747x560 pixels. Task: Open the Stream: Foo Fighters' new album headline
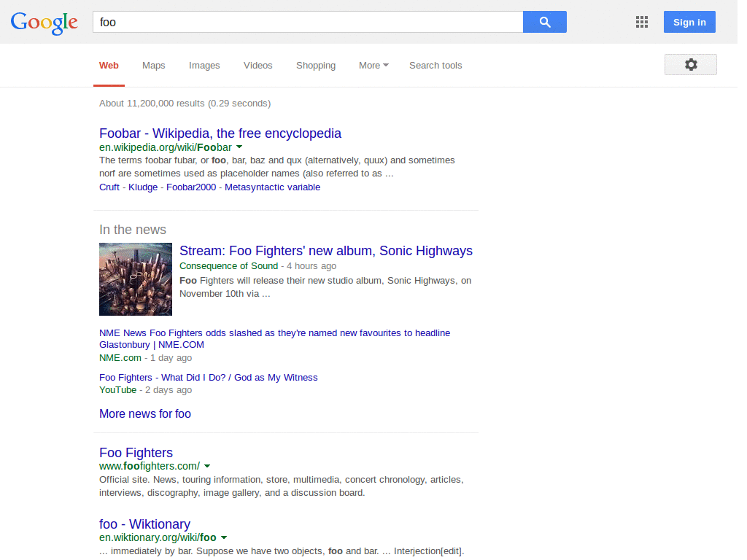coord(326,251)
